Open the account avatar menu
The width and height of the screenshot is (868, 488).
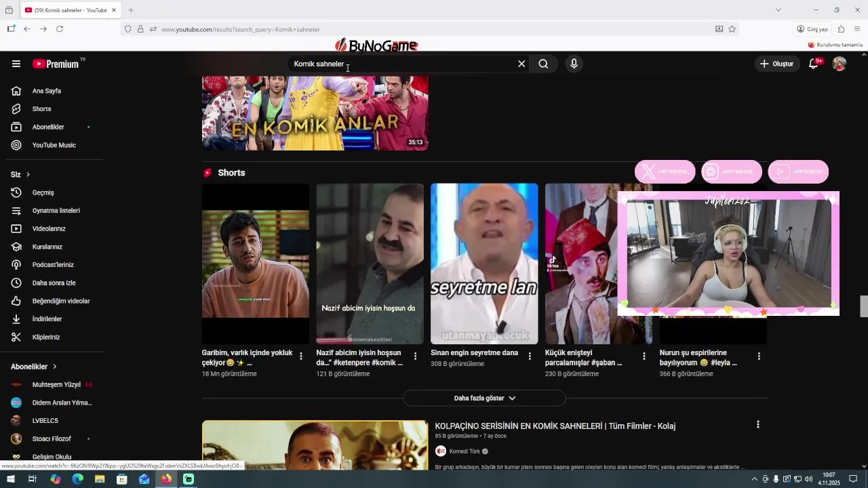tap(840, 64)
